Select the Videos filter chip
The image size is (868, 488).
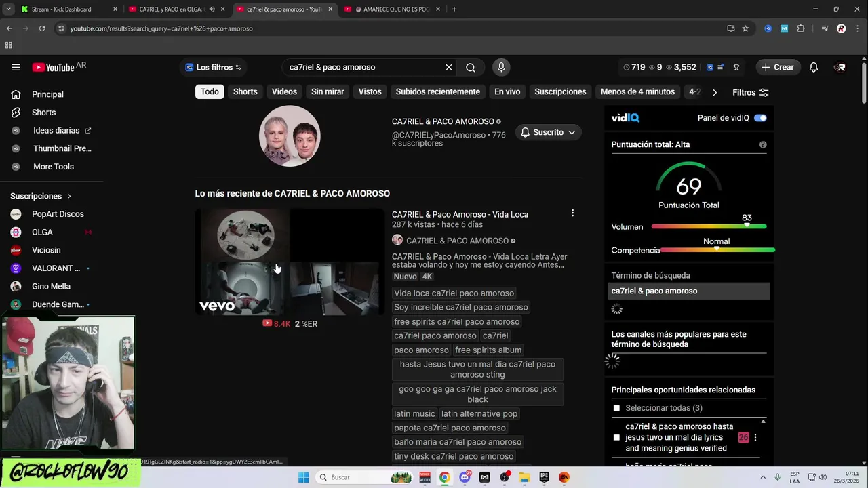pyautogui.click(x=284, y=91)
